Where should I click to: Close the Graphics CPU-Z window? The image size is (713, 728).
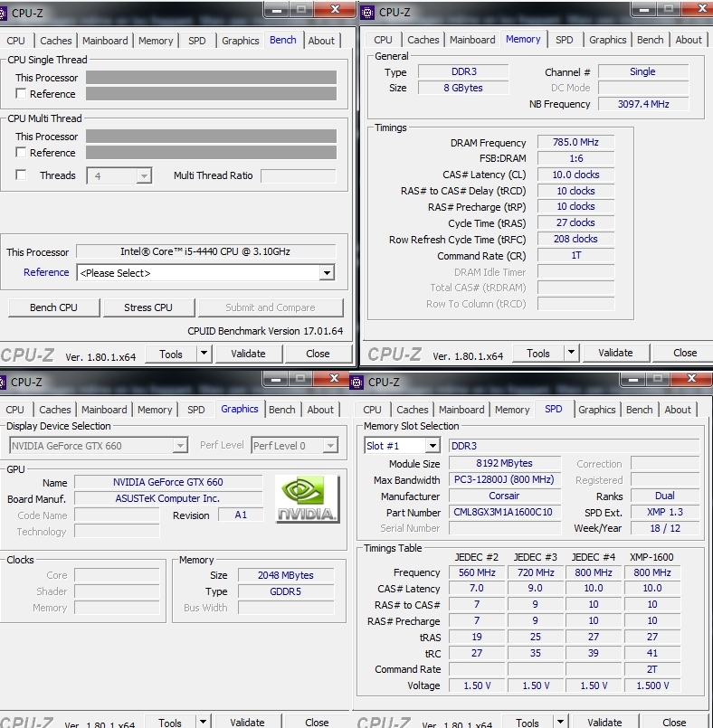coord(334,378)
